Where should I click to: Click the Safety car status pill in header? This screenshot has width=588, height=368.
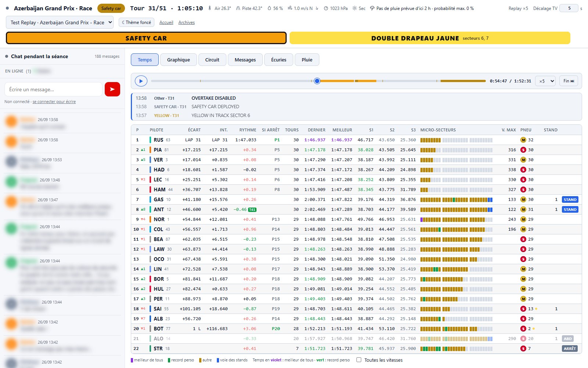pos(111,8)
